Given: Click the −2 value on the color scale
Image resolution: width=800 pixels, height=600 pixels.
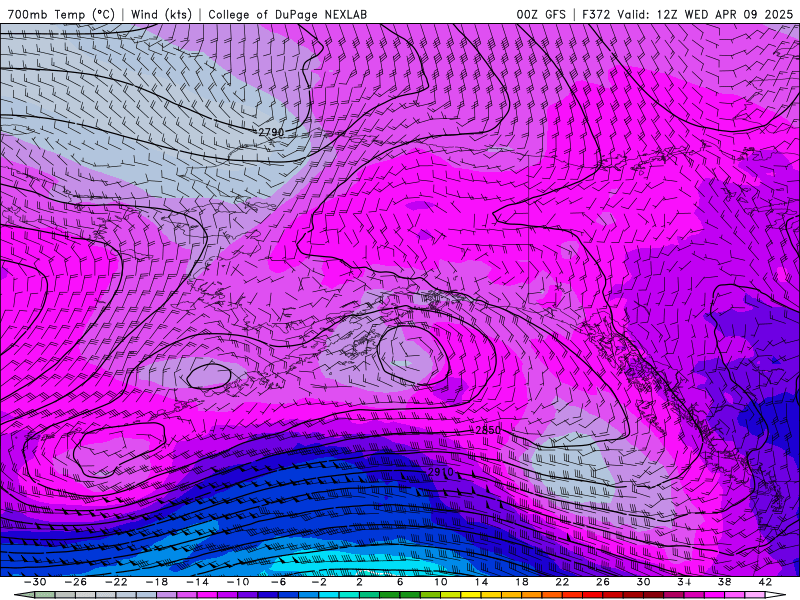Looking at the screenshot, I should 319,582.
